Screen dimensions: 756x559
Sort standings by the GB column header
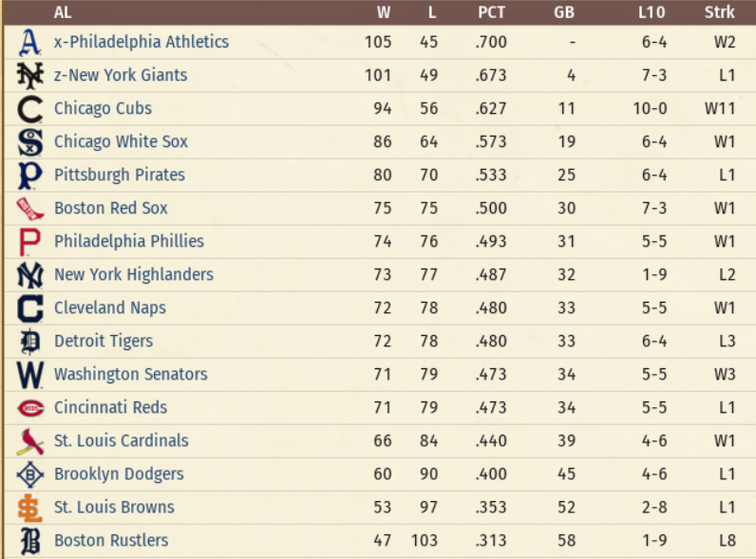click(564, 13)
